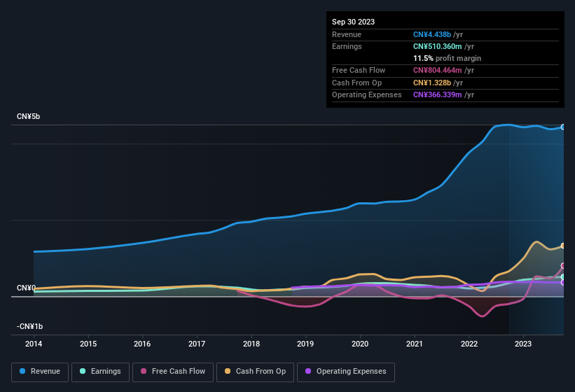Click the Earnings value CN¥510.360m in tooltip
This screenshot has height=392, width=575.
(438, 46)
